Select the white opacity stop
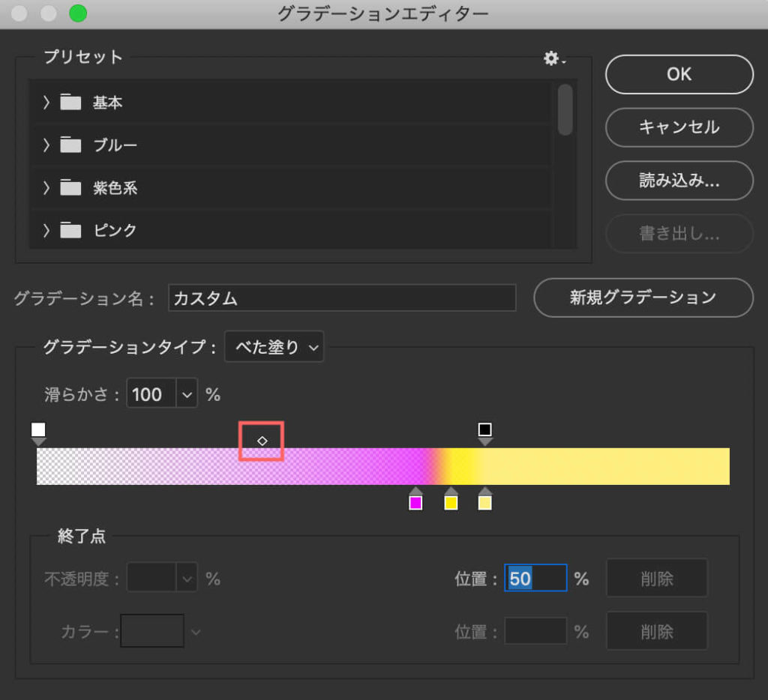Screen dimensions: 768x700 [38, 433]
